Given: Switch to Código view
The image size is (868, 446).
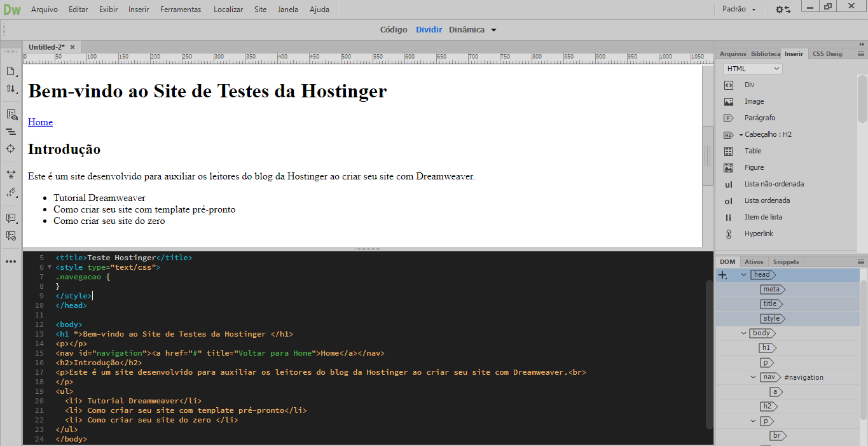Looking at the screenshot, I should 394,29.
